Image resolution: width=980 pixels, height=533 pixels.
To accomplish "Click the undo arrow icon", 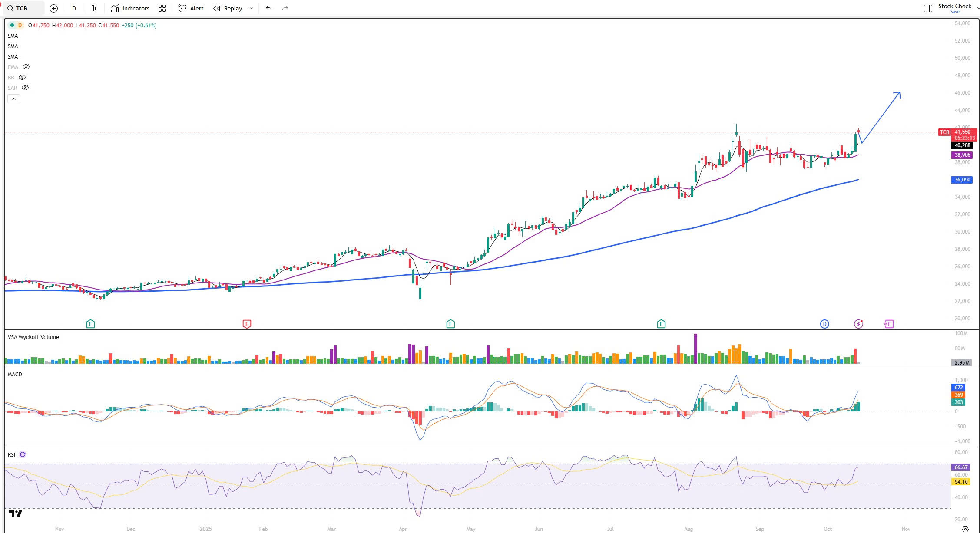I will (x=268, y=8).
